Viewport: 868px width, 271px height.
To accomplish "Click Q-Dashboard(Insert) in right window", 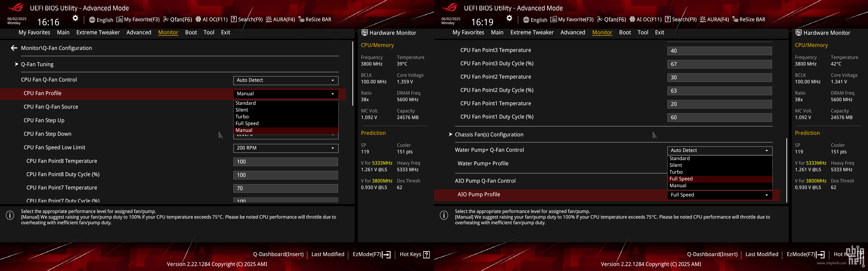I will point(712,255).
